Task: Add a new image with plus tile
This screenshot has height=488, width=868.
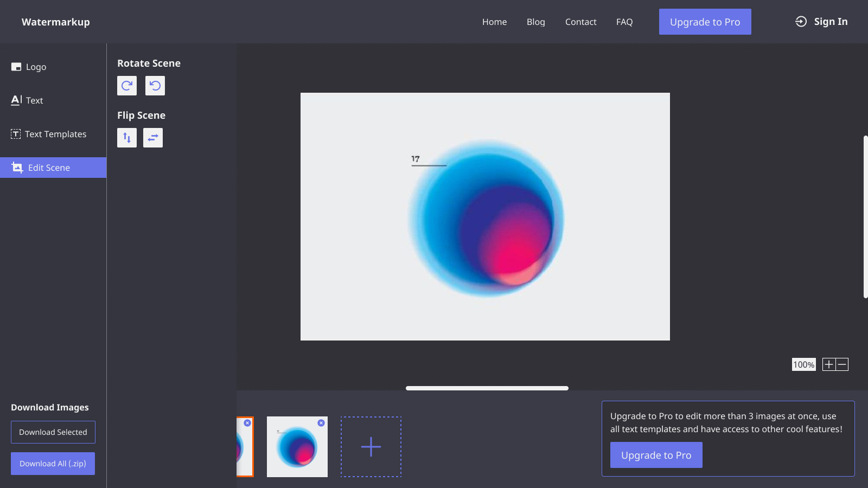Action: pos(371,447)
